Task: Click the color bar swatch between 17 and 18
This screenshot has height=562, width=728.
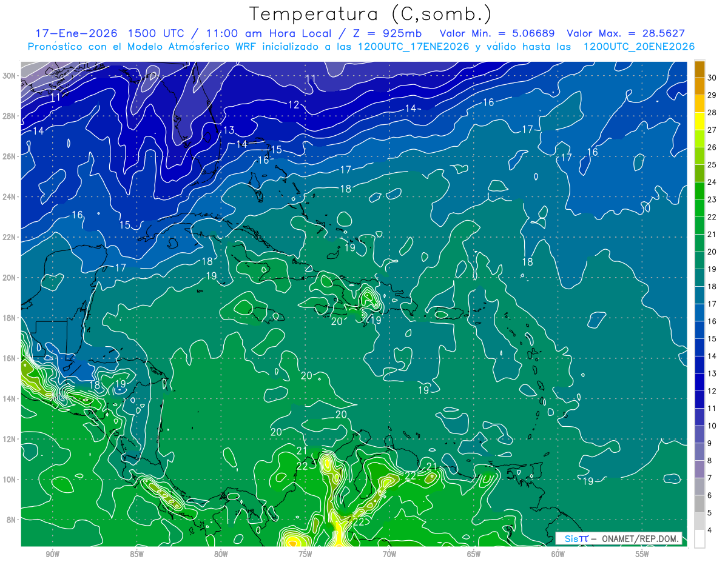Action: coord(699,295)
